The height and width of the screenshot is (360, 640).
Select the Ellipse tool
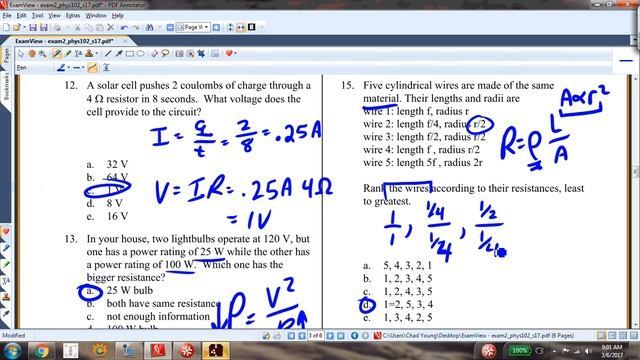pos(140,53)
